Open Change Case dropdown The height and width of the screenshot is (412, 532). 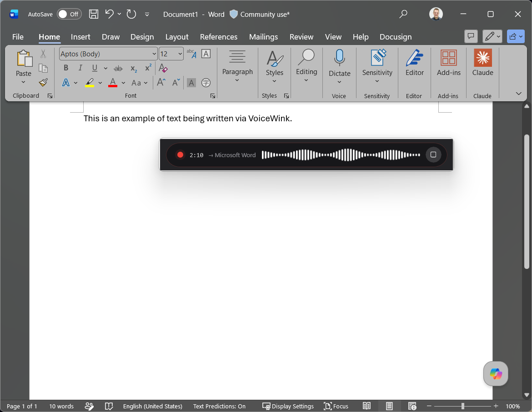pyautogui.click(x=140, y=83)
